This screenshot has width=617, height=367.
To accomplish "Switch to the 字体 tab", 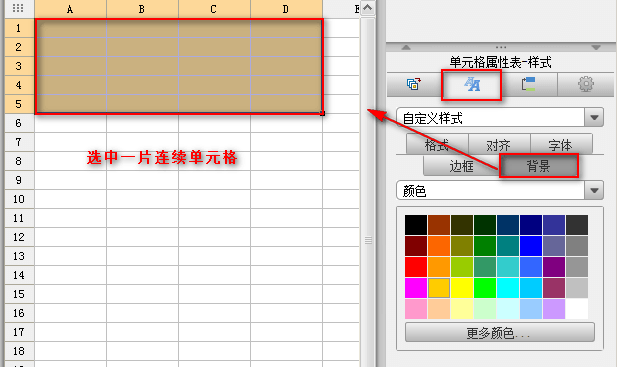I will click(561, 145).
